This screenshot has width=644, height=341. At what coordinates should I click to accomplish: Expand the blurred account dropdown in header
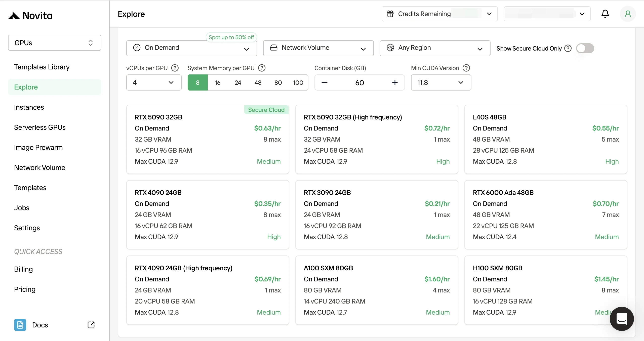click(547, 14)
